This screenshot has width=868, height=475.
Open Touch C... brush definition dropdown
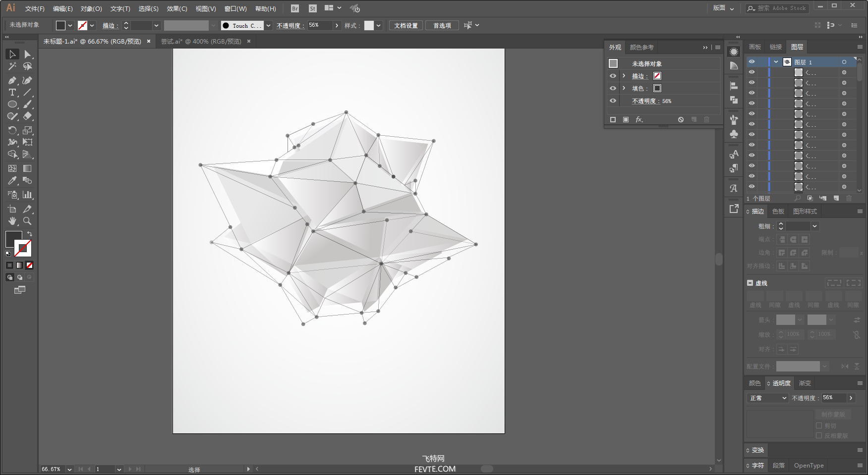click(x=268, y=25)
